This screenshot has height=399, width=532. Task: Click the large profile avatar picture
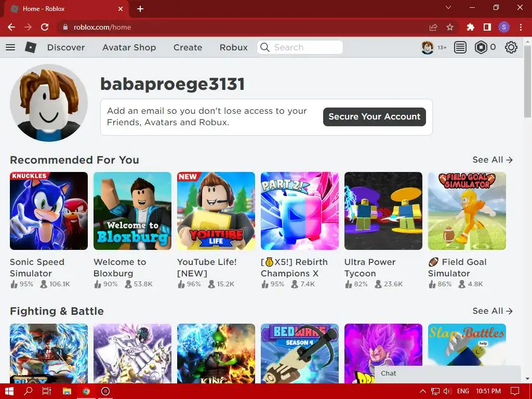[49, 103]
